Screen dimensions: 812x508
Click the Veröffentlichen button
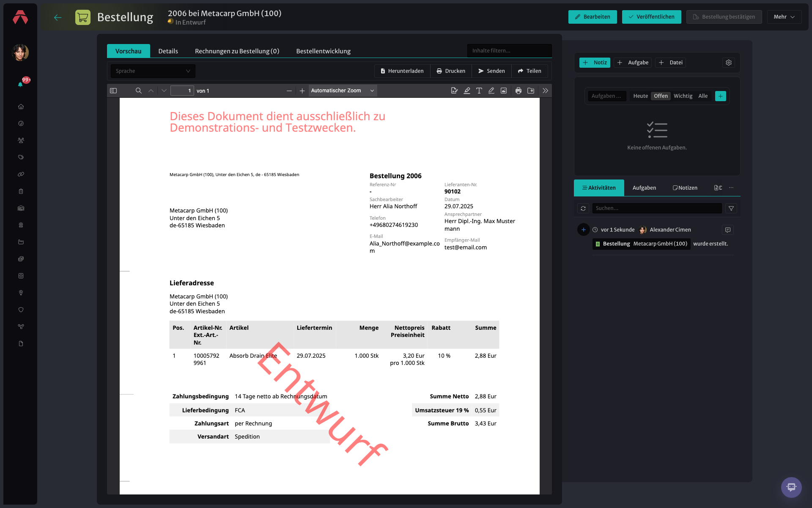651,17
